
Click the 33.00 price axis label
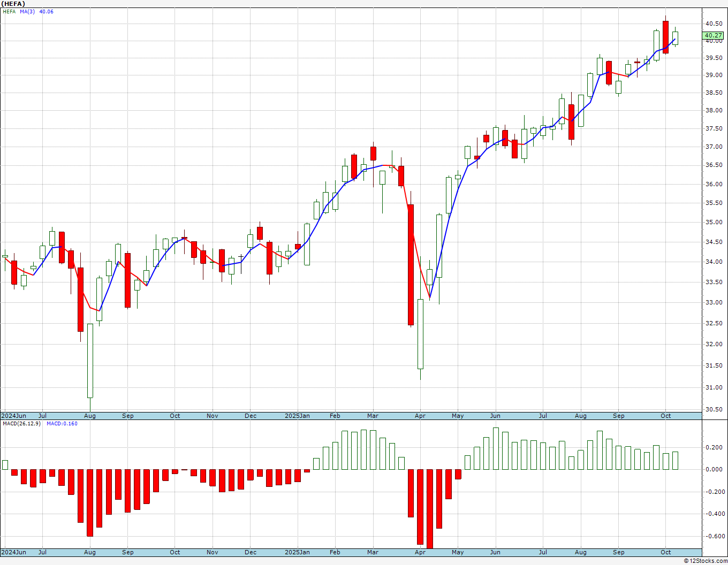(x=714, y=302)
